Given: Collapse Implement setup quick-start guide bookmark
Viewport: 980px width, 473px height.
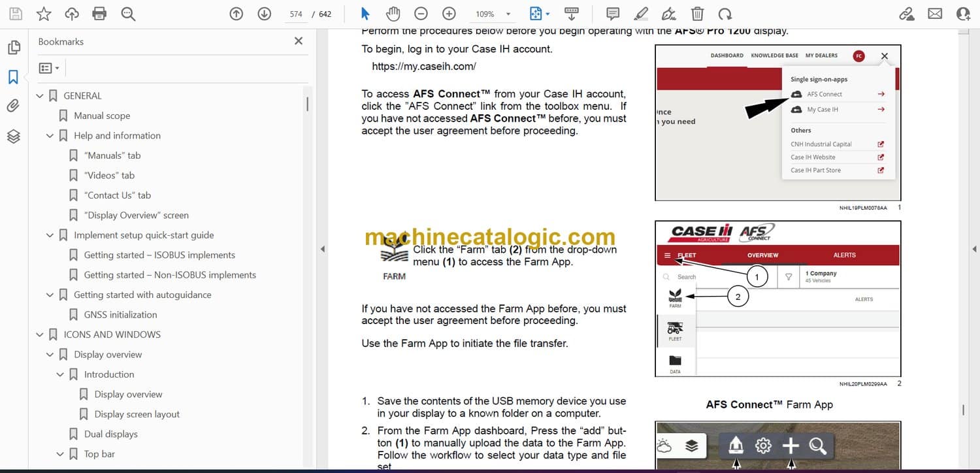Looking at the screenshot, I should pos(50,235).
